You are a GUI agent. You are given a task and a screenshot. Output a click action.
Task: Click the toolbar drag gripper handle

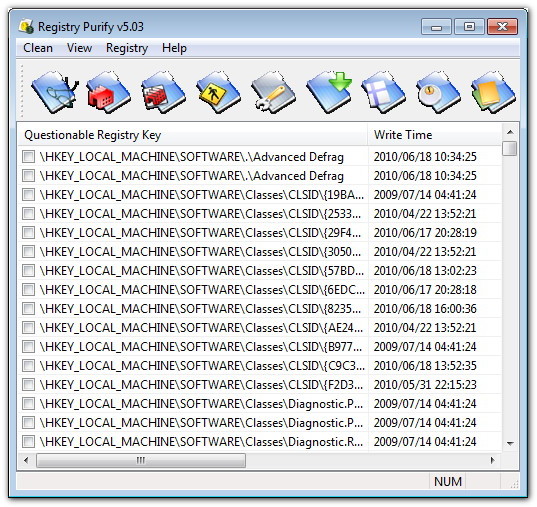pyautogui.click(x=22, y=92)
